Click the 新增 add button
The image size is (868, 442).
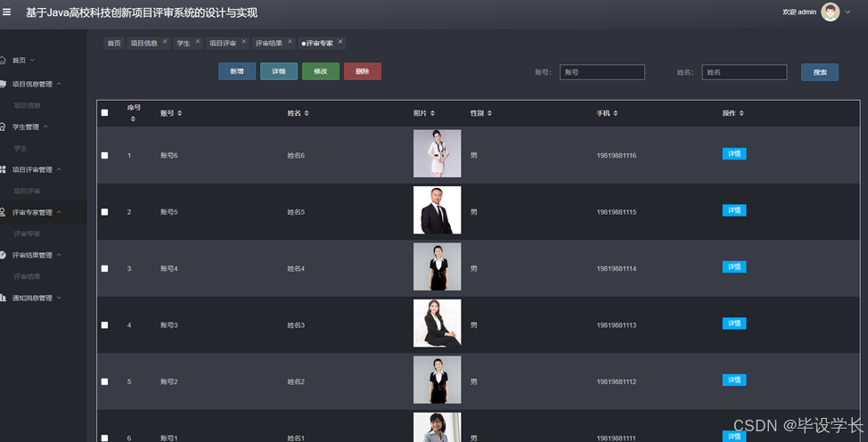tap(237, 71)
